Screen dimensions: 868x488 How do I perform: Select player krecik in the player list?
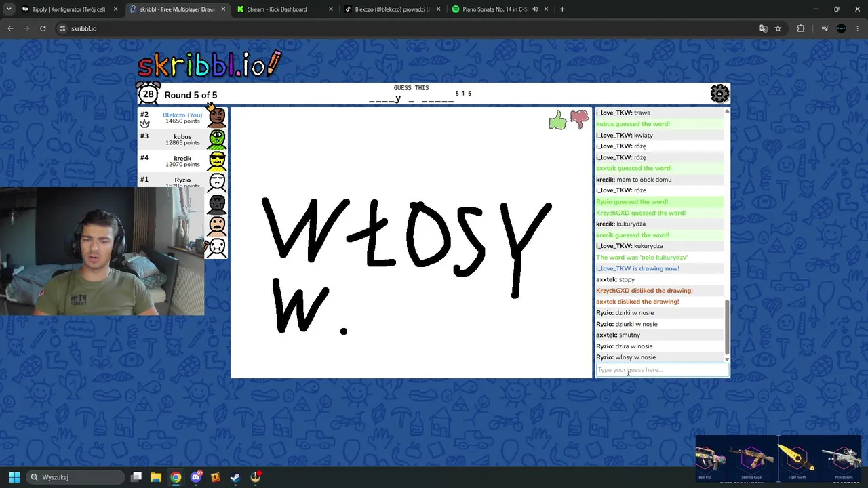tap(182, 161)
